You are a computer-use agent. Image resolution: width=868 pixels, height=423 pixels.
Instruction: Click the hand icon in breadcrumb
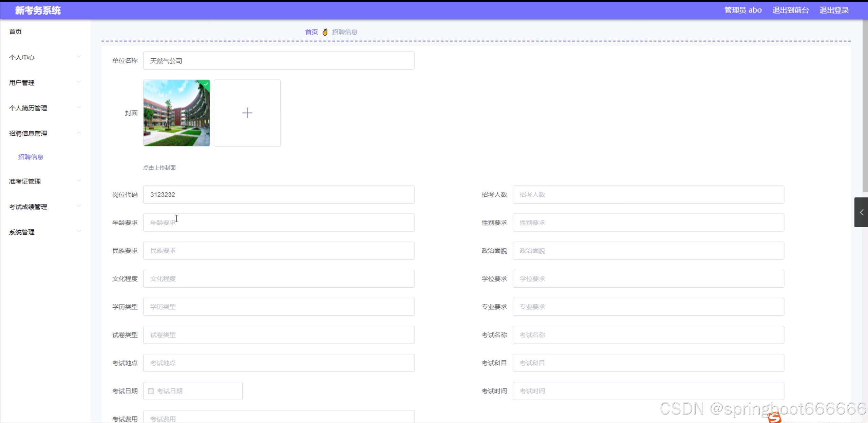325,32
